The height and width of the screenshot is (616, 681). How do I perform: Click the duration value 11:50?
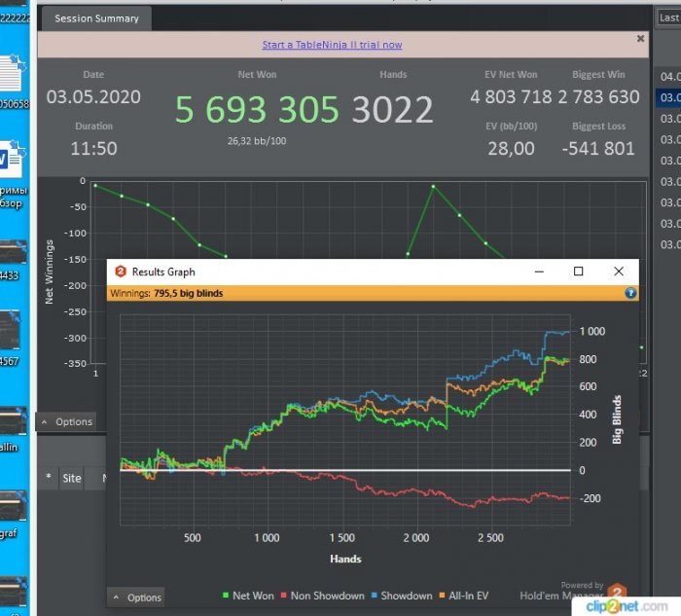pyautogui.click(x=93, y=148)
